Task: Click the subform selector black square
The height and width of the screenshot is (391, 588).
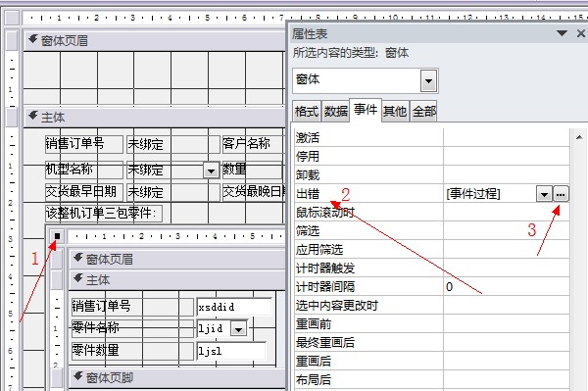Action: point(58,236)
